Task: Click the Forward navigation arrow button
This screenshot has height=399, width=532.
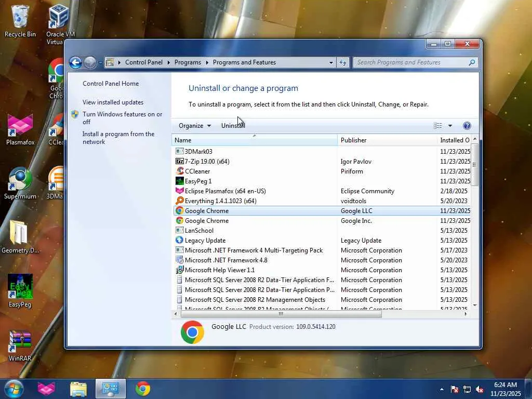Action: click(90, 62)
